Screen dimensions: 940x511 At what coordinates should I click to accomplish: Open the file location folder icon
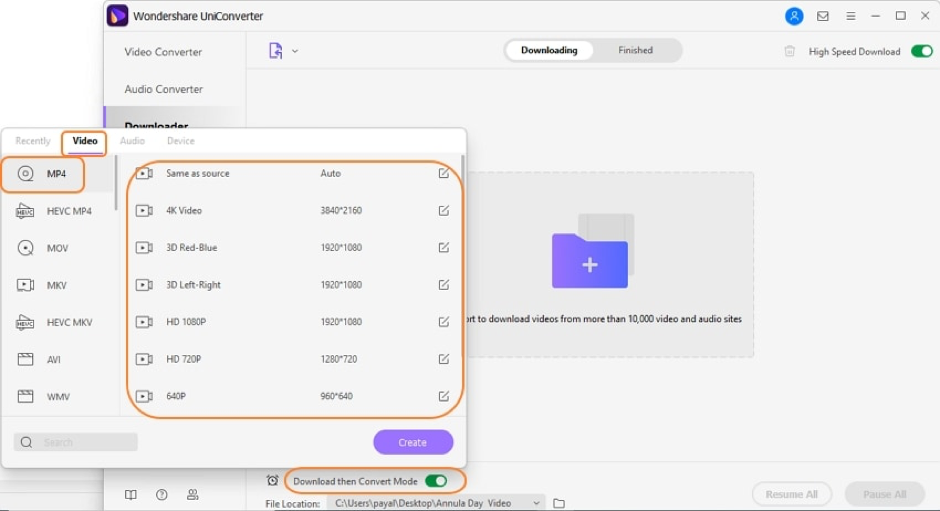559,503
